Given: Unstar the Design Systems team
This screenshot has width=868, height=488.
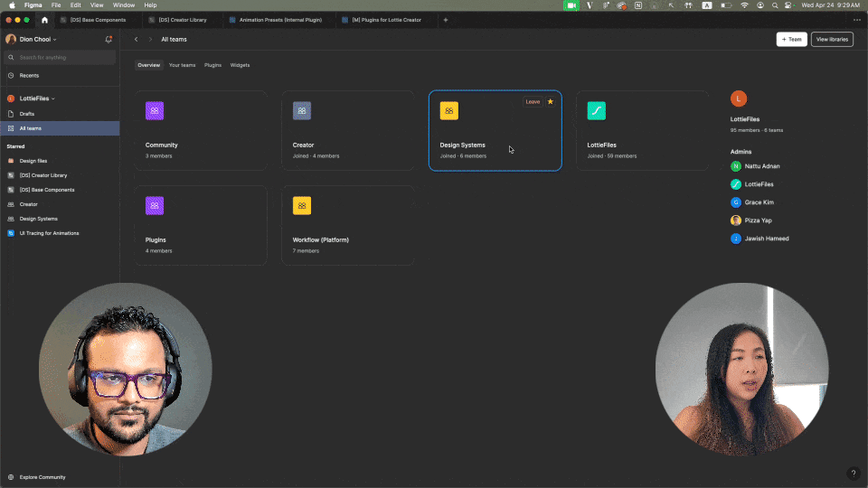Looking at the screenshot, I should 551,102.
